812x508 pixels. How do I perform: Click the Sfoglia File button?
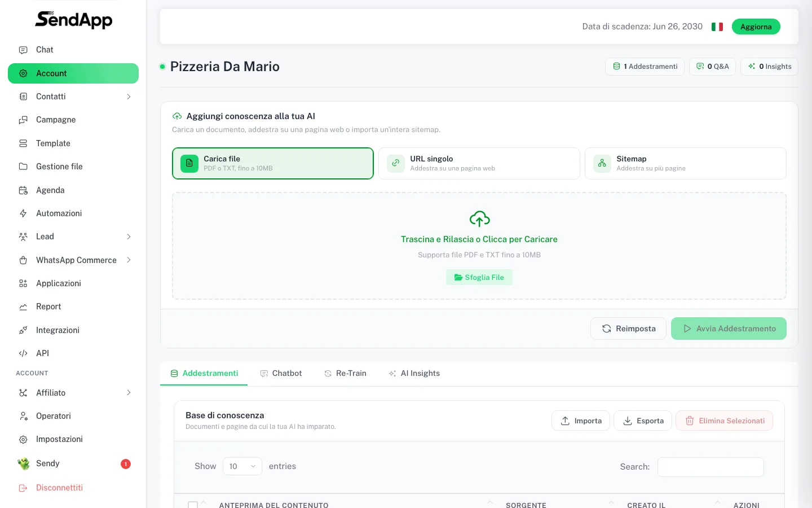tap(479, 277)
